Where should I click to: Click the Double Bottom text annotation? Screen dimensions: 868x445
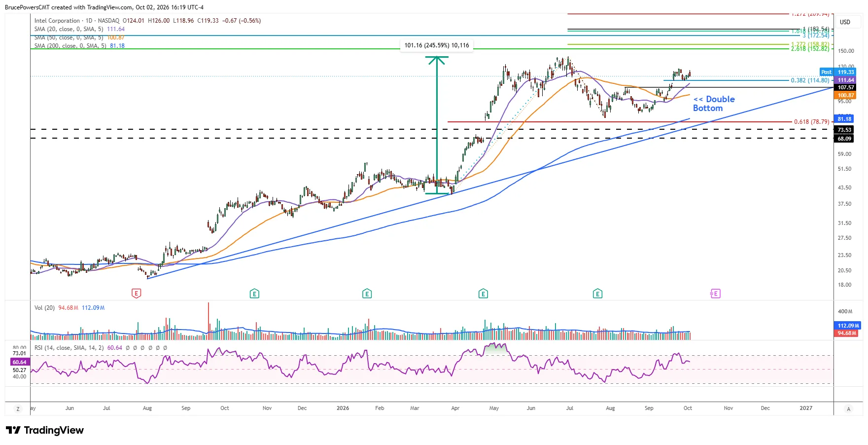point(714,104)
